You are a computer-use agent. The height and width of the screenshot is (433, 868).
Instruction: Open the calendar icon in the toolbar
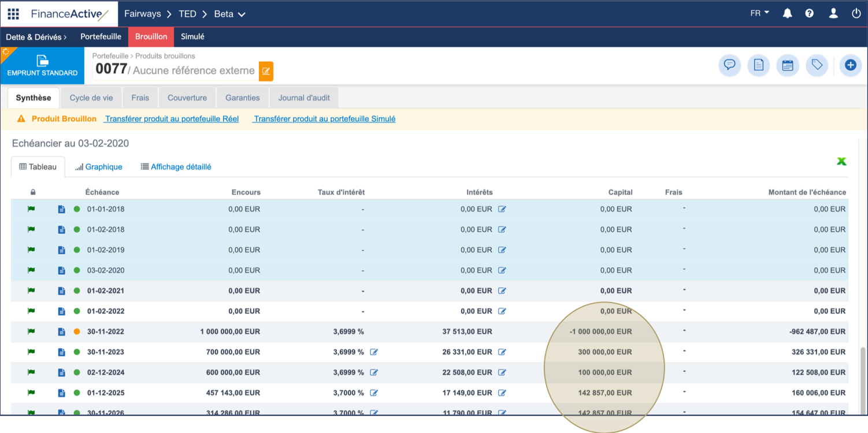[x=787, y=65]
